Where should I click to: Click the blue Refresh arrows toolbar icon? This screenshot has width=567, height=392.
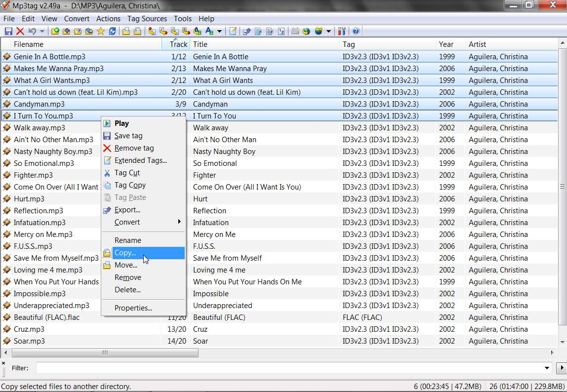pos(113,32)
